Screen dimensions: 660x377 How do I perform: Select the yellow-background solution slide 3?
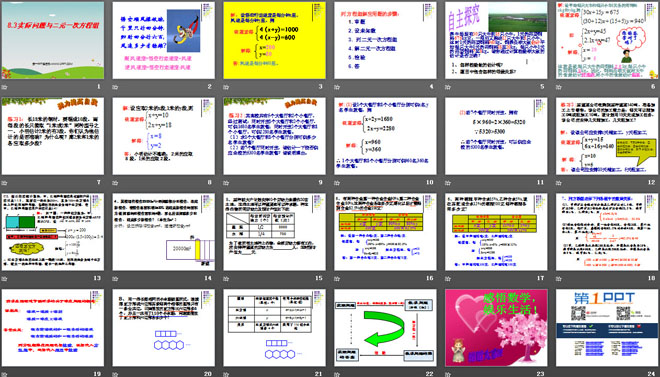(x=274, y=40)
